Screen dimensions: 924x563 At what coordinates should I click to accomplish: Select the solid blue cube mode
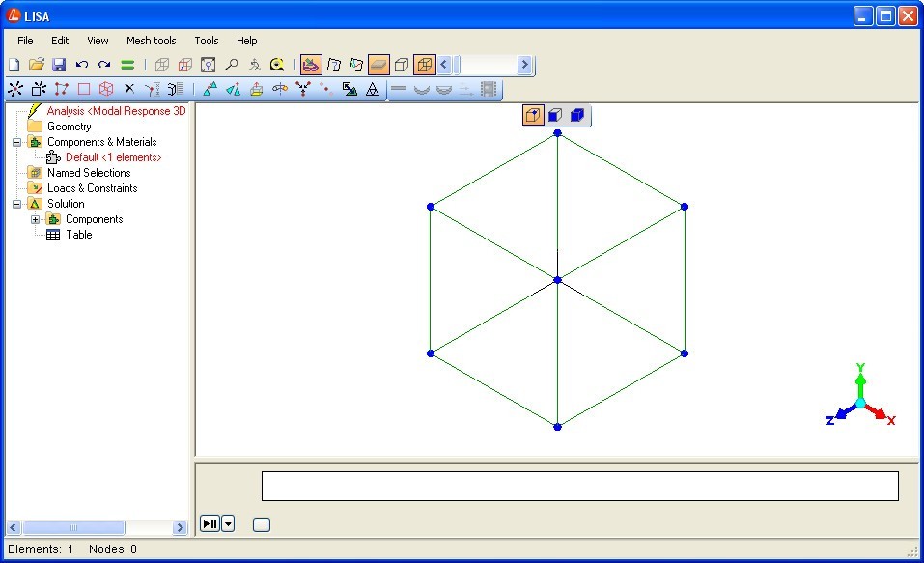(x=577, y=115)
